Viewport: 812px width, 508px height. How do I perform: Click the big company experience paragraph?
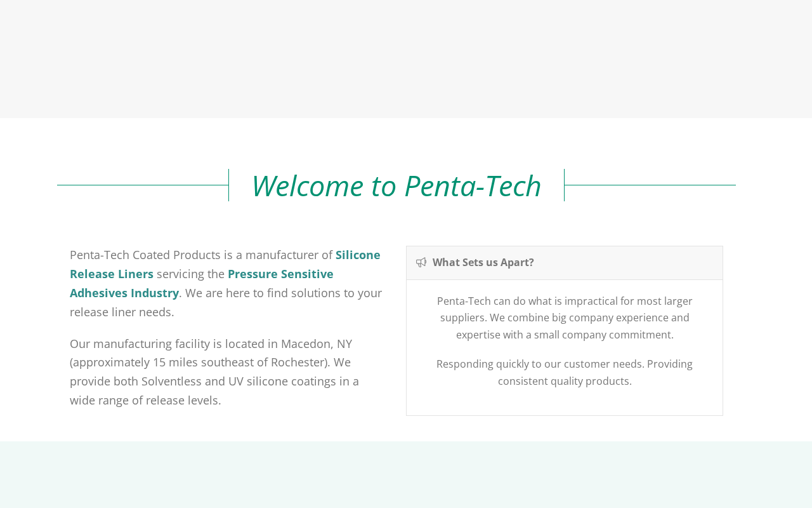[565, 317]
